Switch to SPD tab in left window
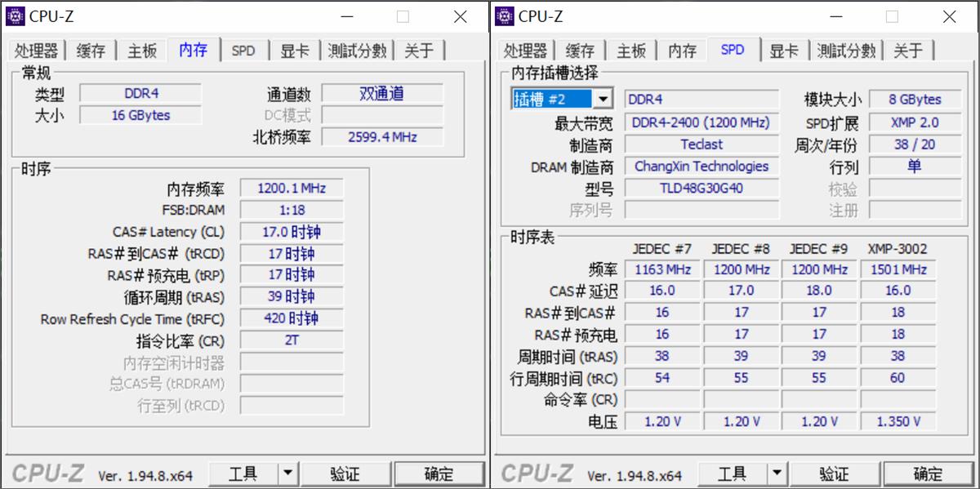The image size is (980, 489). click(243, 51)
